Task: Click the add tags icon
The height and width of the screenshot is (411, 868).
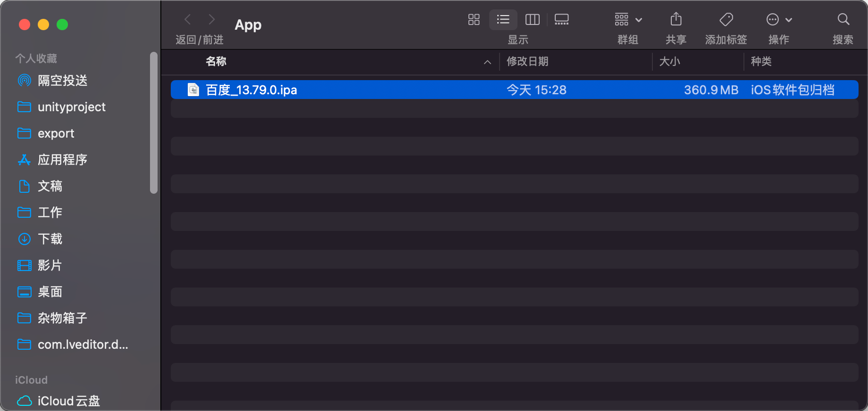Action: 726,19
